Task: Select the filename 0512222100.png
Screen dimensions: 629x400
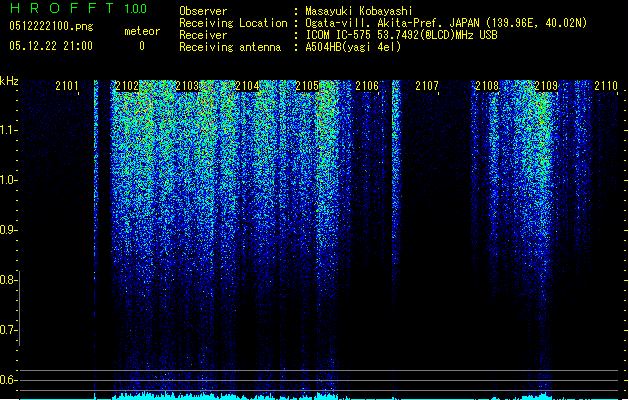Action: coord(51,26)
